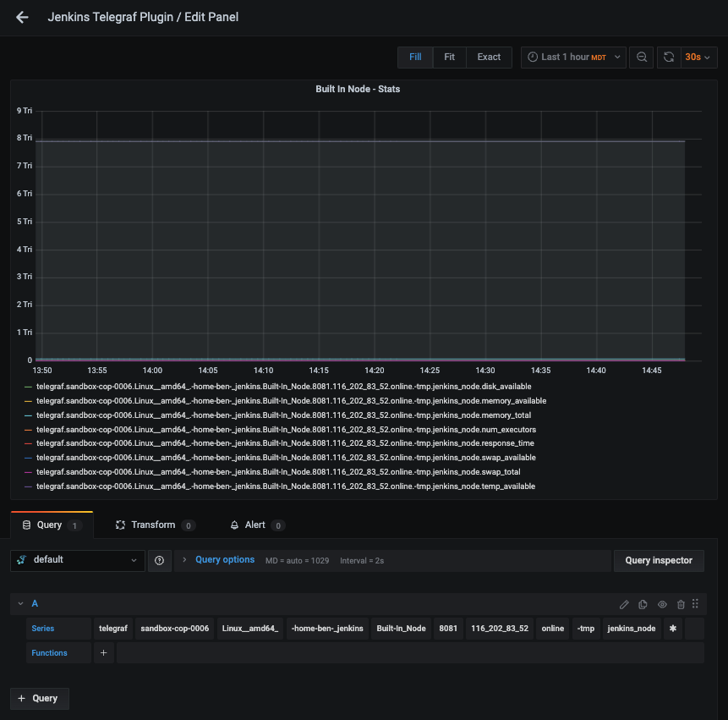728x720 pixels.
Task: Open color picker for disk_available series
Action: pos(28,387)
